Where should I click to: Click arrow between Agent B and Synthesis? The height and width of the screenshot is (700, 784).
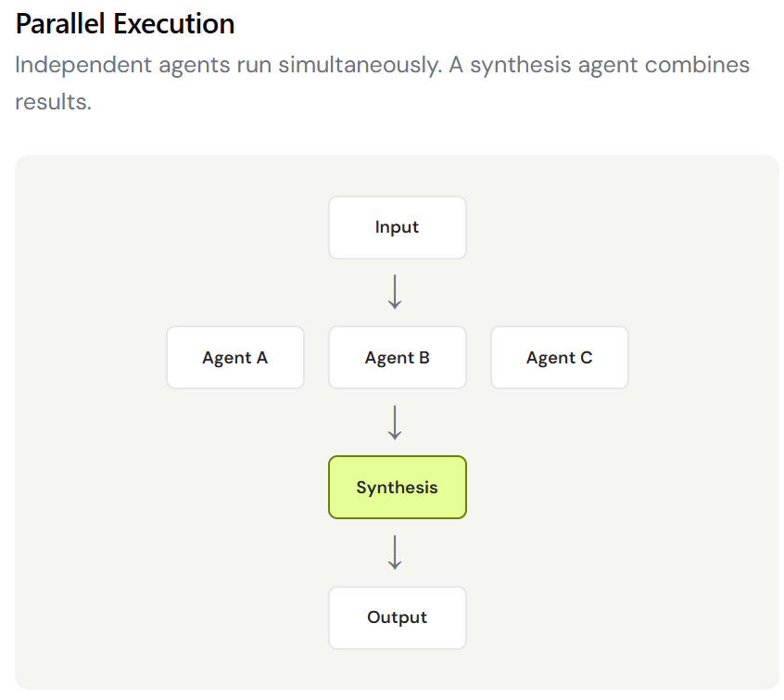395,422
